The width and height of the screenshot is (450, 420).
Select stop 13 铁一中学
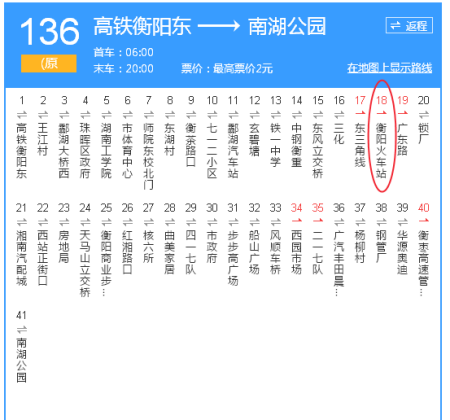pyautogui.click(x=275, y=145)
